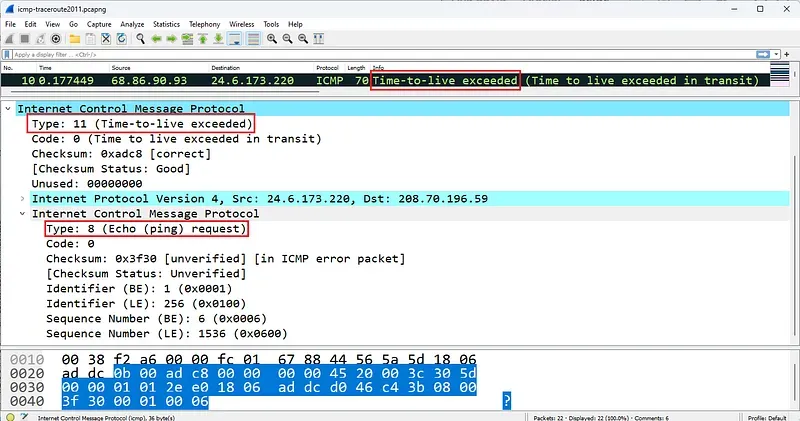Screen dimensions: 800x421
Task: Click the plus add filter button
Action: coord(787,54)
